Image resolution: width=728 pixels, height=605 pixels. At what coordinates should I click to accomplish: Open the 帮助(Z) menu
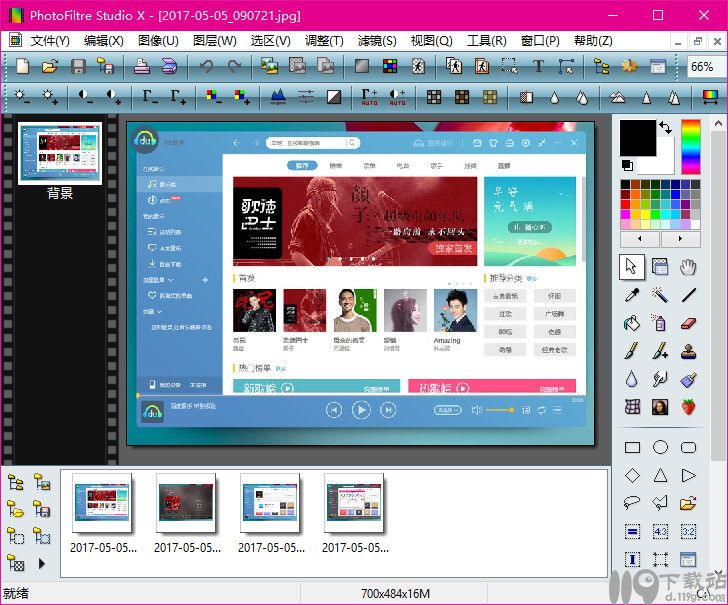pyautogui.click(x=593, y=41)
